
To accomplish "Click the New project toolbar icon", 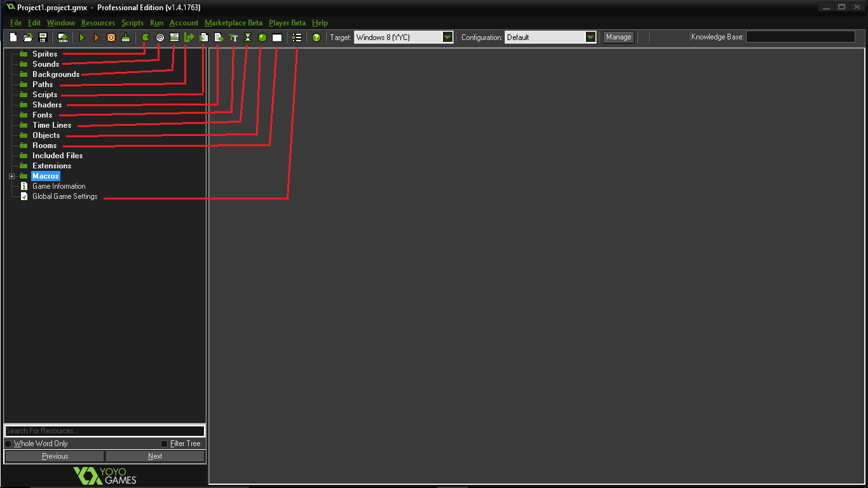I will tap(13, 37).
